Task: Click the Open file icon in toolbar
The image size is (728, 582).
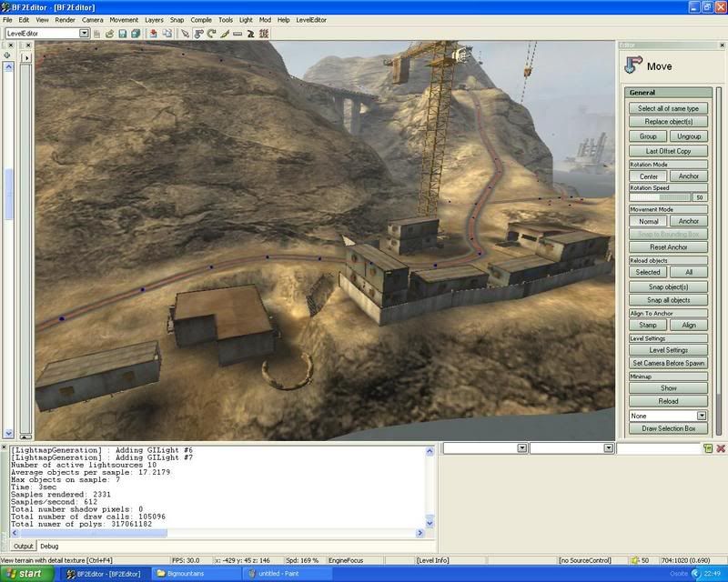Action: tap(109, 34)
